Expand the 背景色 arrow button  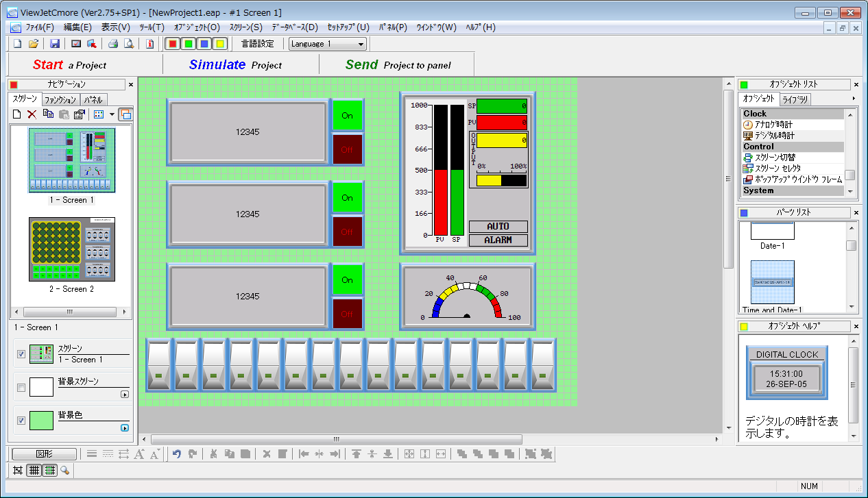pos(125,428)
